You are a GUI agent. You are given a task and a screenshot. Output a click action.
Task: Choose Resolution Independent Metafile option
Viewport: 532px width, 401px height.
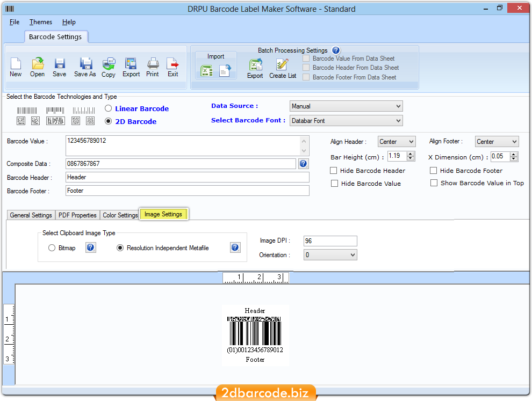[x=120, y=248]
